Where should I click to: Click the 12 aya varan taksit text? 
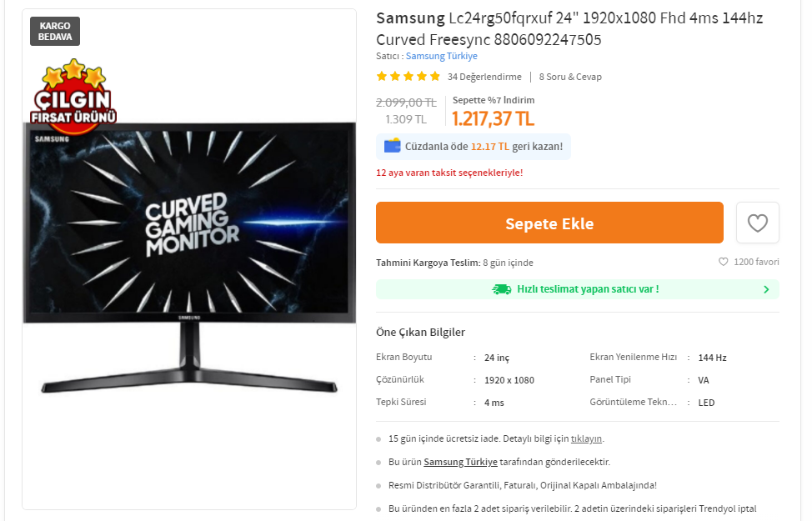(x=449, y=173)
